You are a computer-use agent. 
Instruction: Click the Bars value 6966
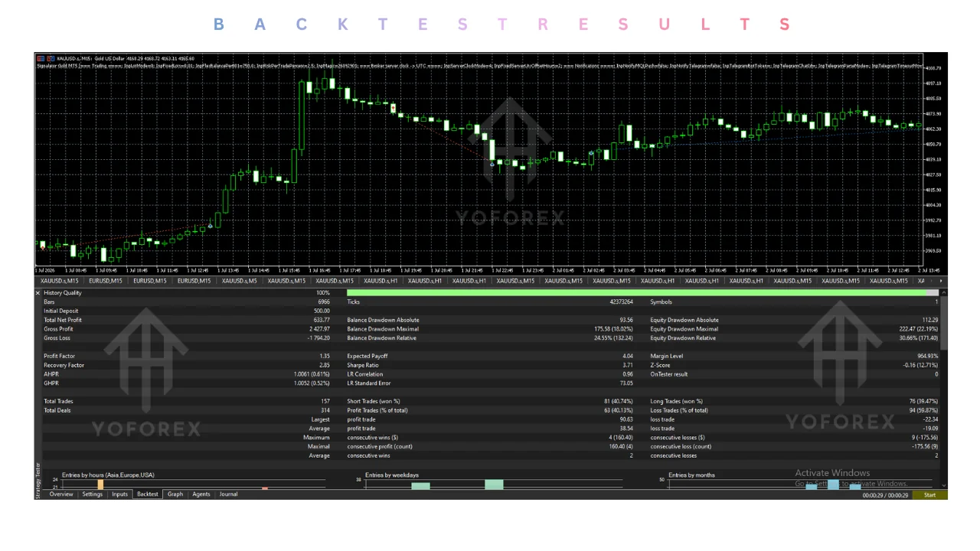[325, 302]
